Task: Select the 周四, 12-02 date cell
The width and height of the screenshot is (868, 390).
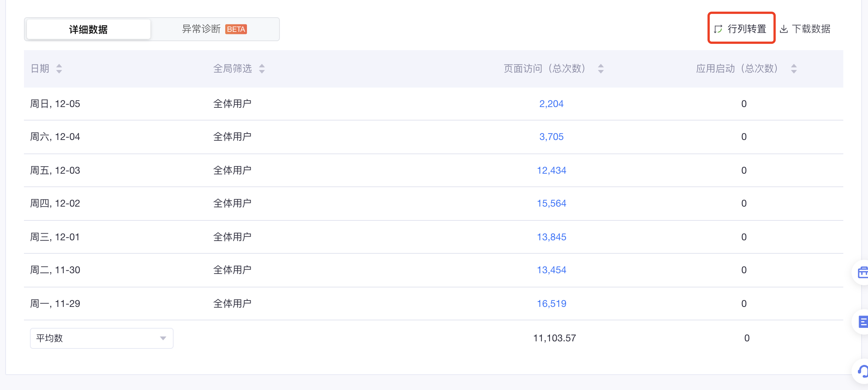Action: (x=55, y=203)
